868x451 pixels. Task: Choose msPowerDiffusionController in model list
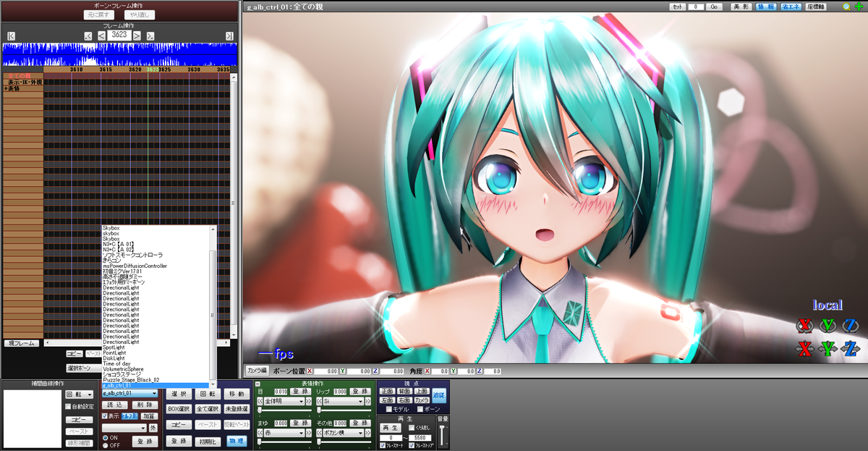135,266
